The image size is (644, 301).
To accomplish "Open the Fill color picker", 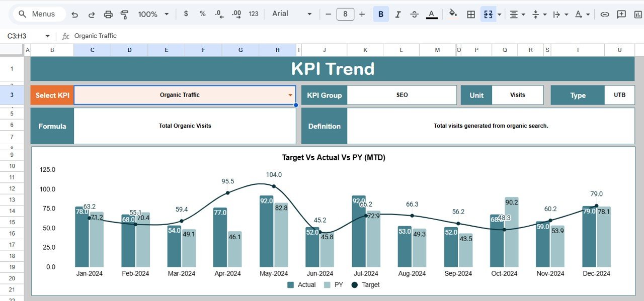I will [453, 14].
